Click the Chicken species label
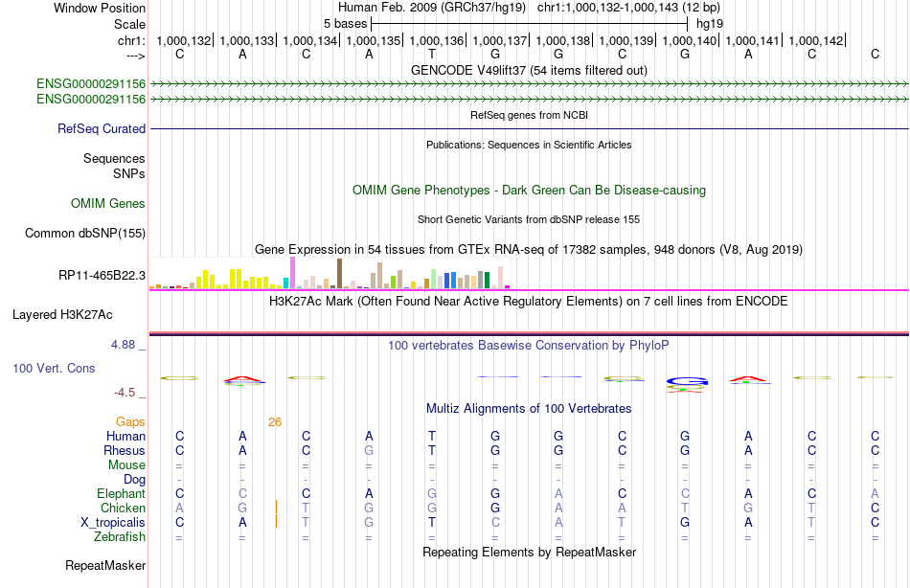The height and width of the screenshot is (588, 910). (123, 508)
